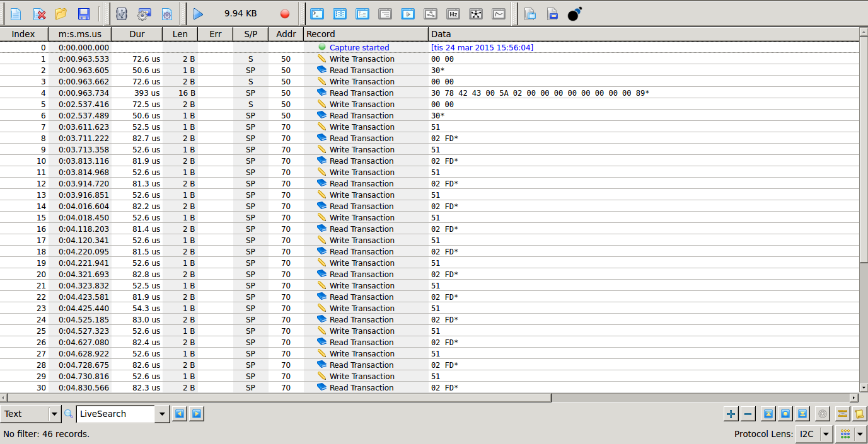Stop capture with red circle button
868x444 pixels.
coord(285,14)
